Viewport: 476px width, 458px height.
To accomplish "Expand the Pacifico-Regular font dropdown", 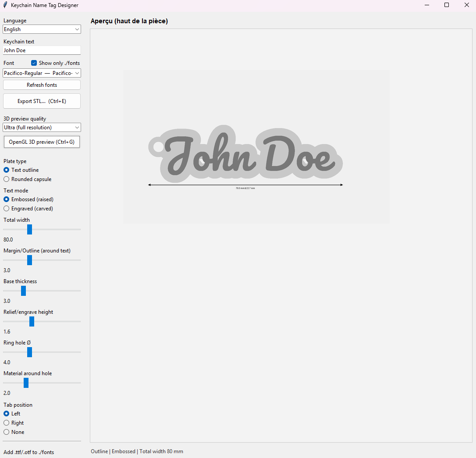I will click(x=42, y=73).
